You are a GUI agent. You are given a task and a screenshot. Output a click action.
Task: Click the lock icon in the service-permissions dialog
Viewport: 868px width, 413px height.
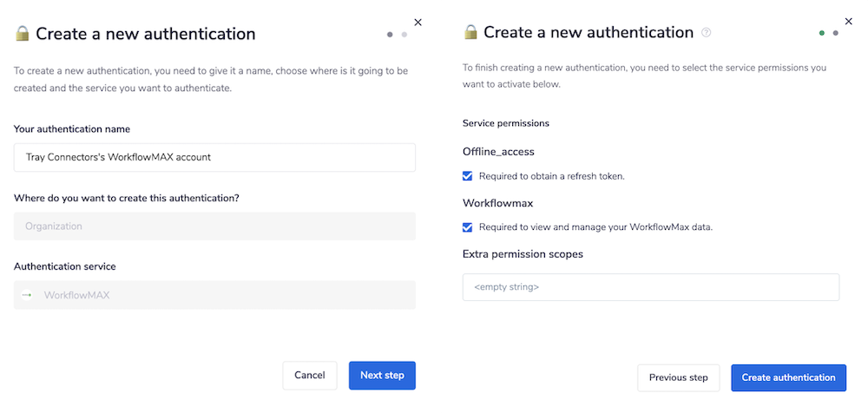470,32
